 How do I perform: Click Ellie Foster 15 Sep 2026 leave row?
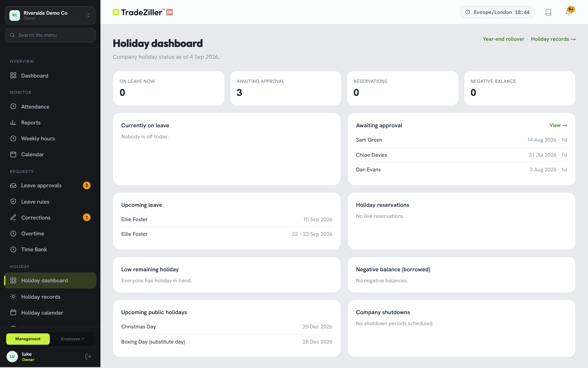pos(227,219)
